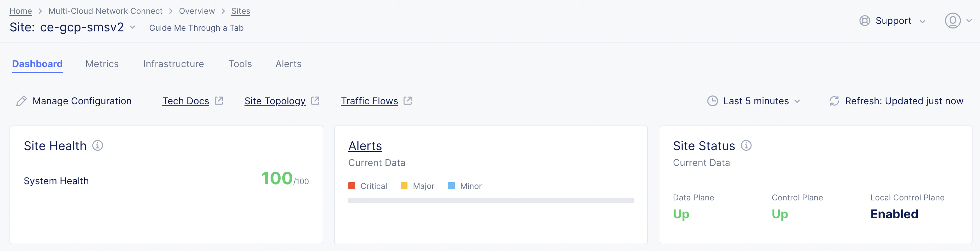980x251 pixels.
Task: Expand the Support dropdown chevron
Action: (922, 21)
